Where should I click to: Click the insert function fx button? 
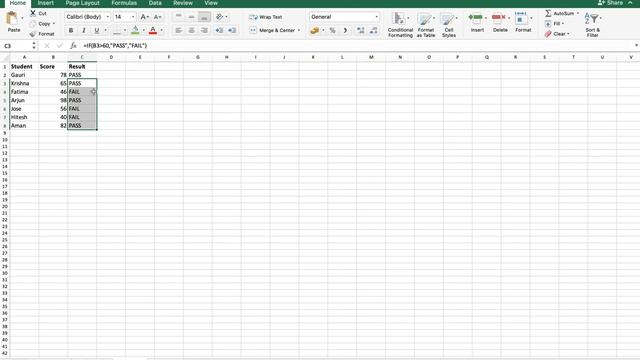[73, 45]
